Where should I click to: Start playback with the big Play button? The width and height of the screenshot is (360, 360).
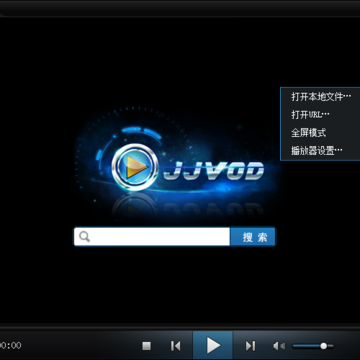pos(213,345)
